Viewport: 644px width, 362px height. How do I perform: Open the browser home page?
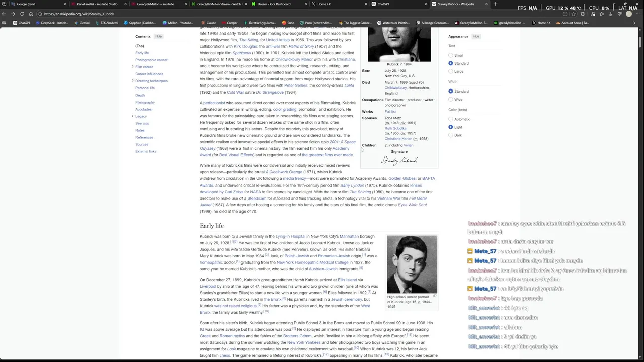(x=31, y=14)
